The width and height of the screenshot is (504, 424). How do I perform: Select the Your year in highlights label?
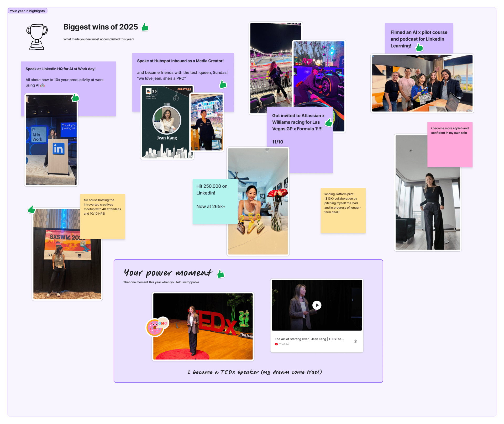click(x=27, y=11)
